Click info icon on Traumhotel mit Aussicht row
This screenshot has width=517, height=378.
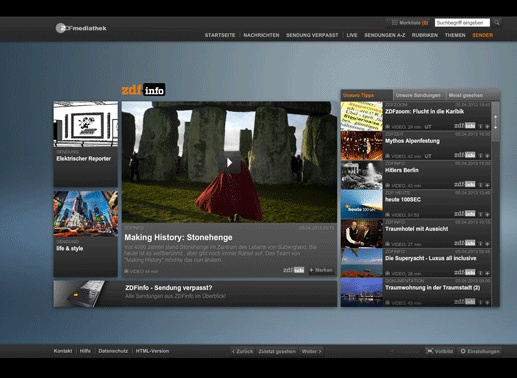(x=481, y=244)
